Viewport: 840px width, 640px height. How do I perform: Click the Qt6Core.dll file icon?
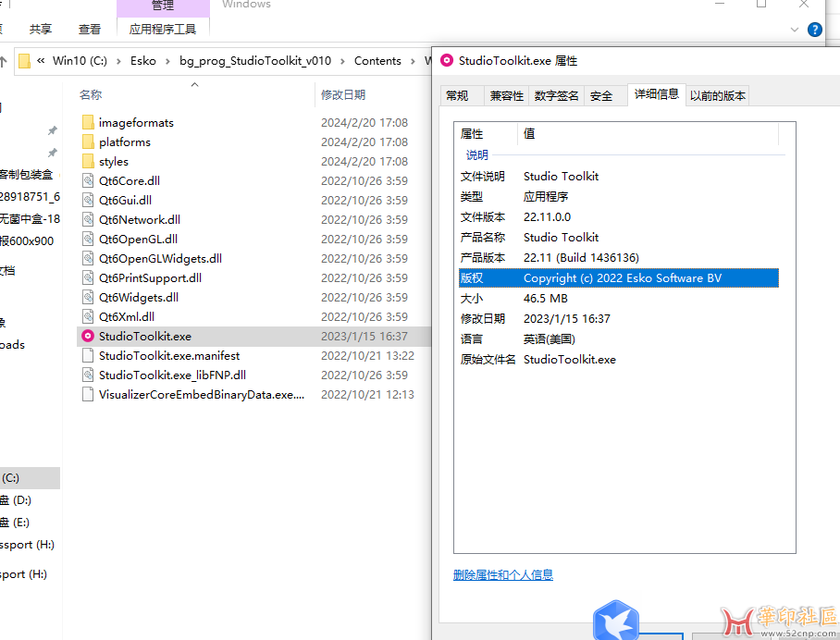tap(89, 180)
